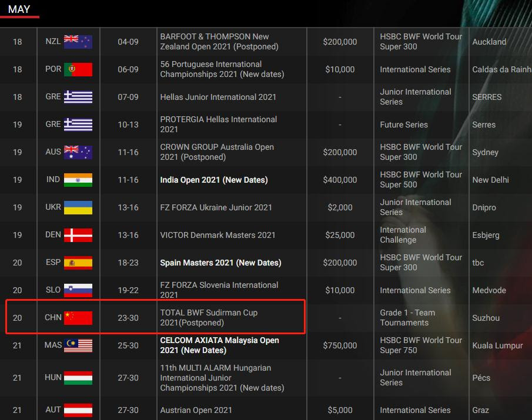Select the UKR country code

click(53, 207)
